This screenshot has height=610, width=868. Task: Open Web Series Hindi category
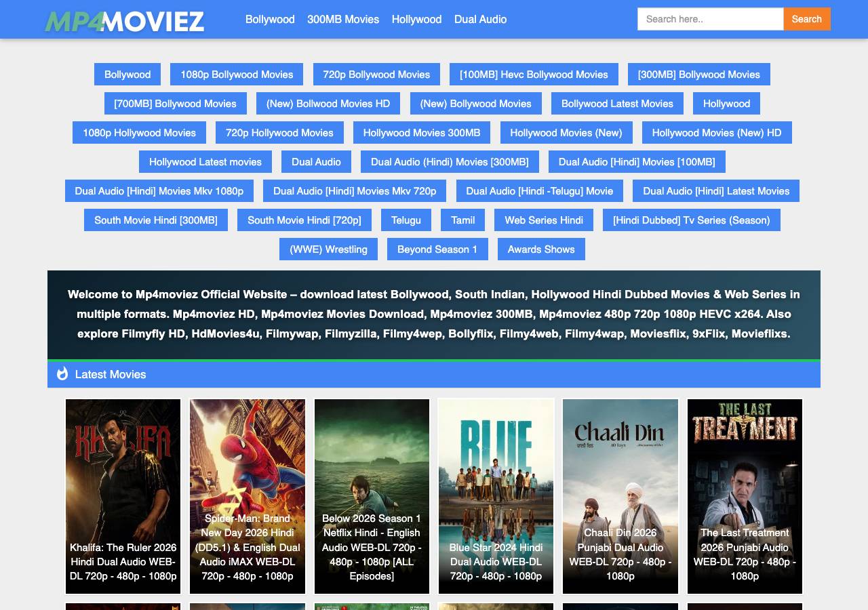pos(544,220)
